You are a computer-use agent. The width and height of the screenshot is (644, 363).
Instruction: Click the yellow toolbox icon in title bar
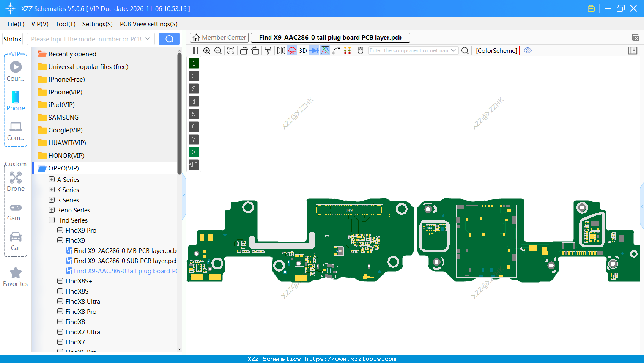tap(591, 8)
